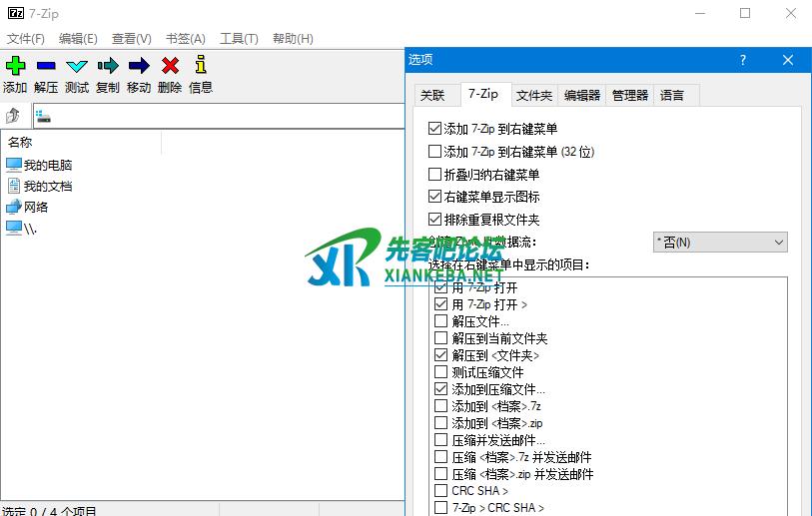Open the 书签(A) menu
Image resolution: width=812 pixels, height=516 pixels.
pyautogui.click(x=185, y=39)
